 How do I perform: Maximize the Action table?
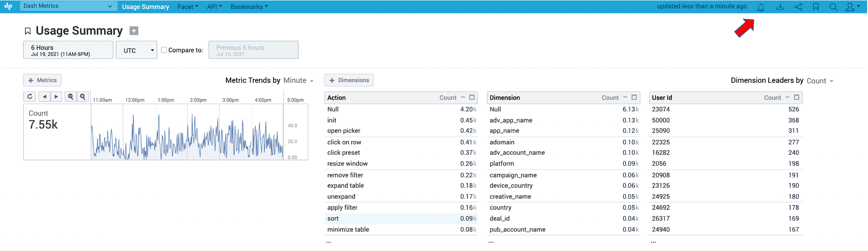(x=472, y=98)
